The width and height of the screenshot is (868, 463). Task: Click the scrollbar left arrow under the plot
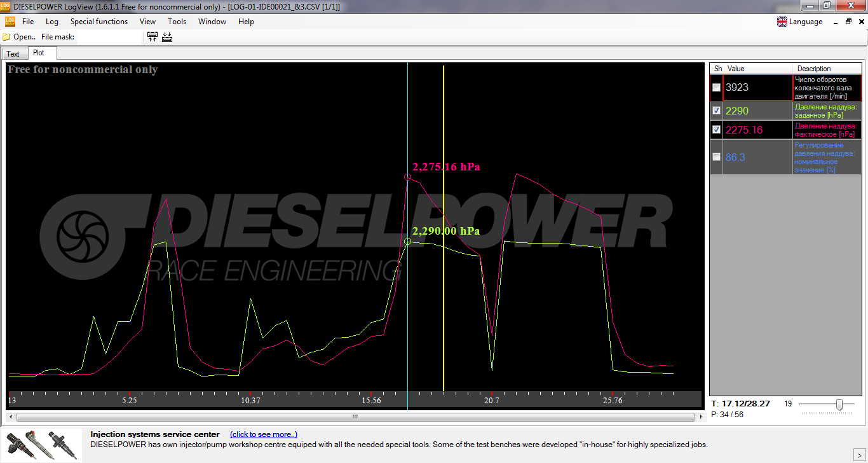pos(11,417)
